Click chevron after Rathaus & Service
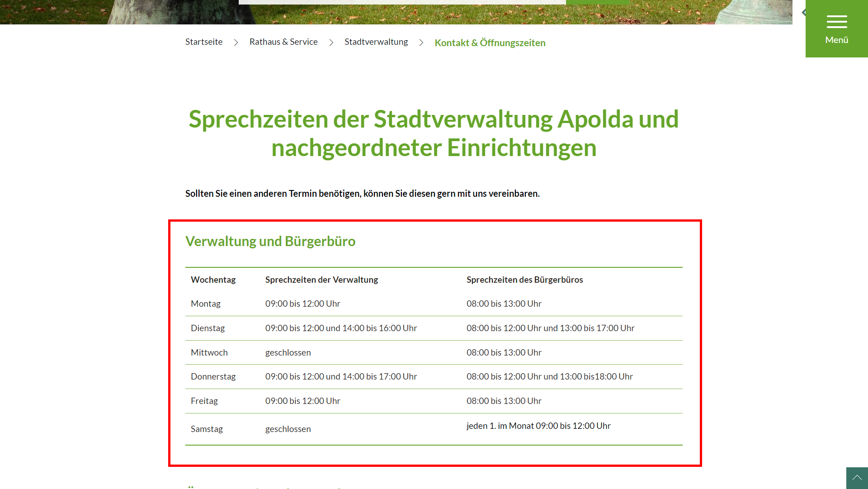Image resolution: width=868 pixels, height=489 pixels. [x=331, y=43]
